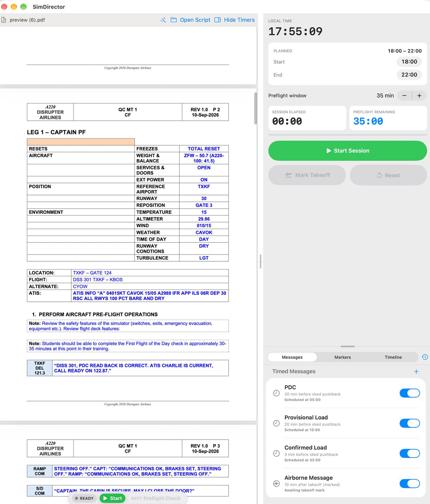
Task: Click the GATE 3 reposition value
Action: click(204, 205)
